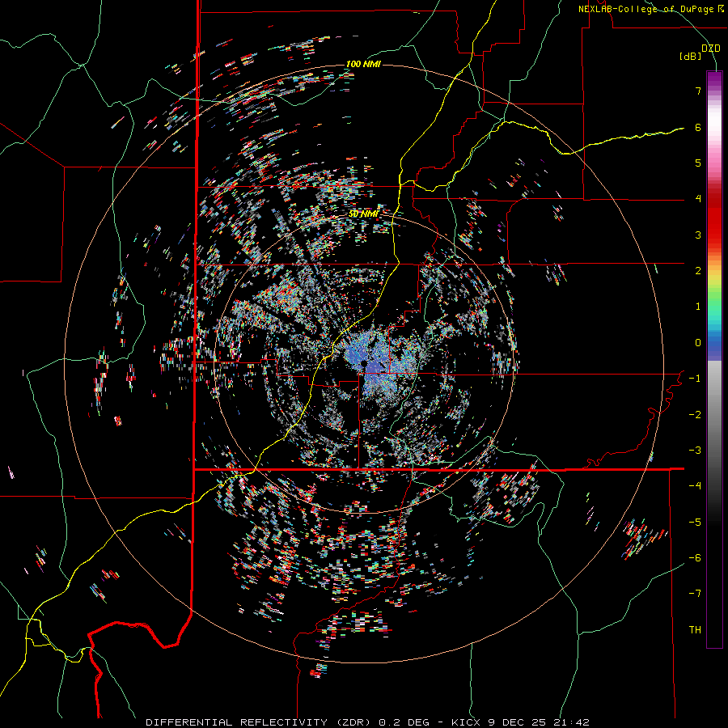This screenshot has width=728, height=728.
Task: Click the -1 value on the color scale
Action: (695, 379)
